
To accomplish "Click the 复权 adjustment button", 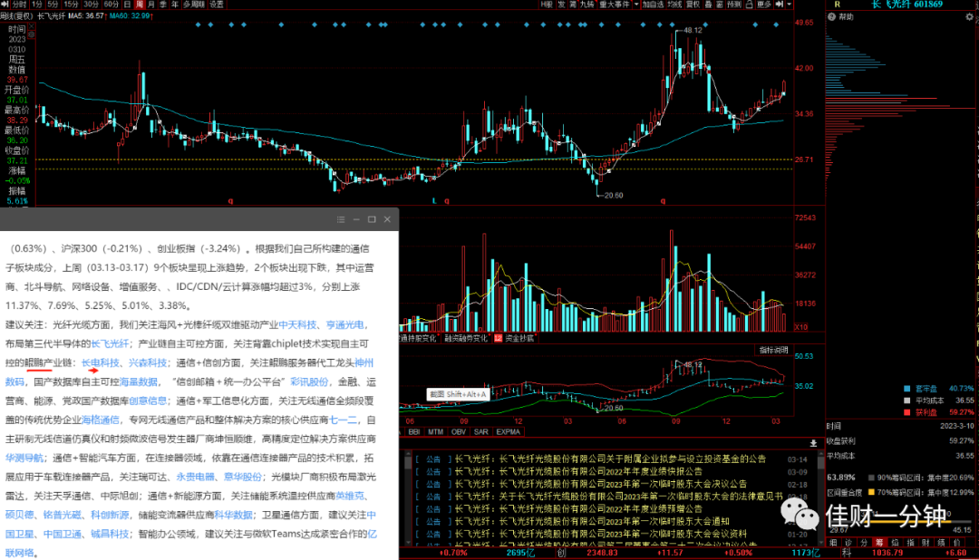I will [693, 4].
